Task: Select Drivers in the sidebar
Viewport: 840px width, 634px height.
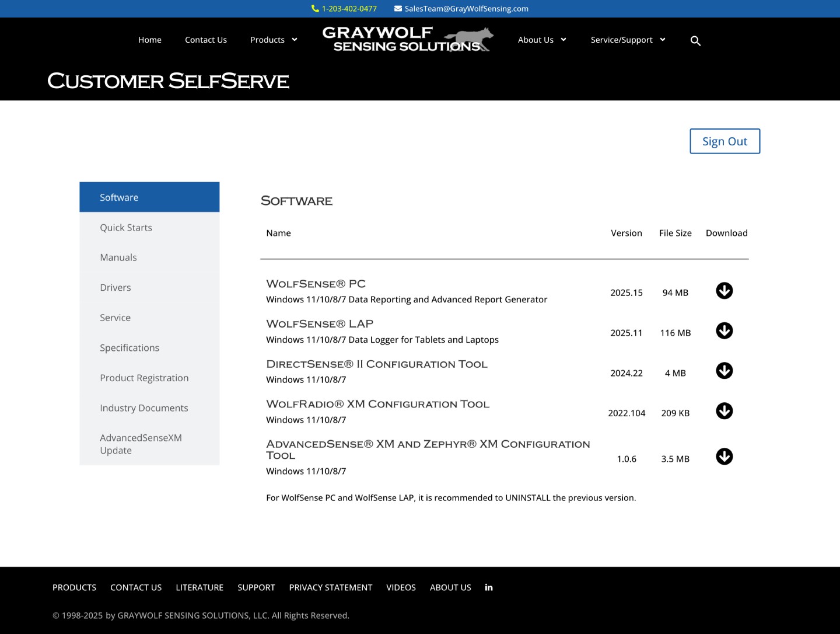Action: coord(116,288)
